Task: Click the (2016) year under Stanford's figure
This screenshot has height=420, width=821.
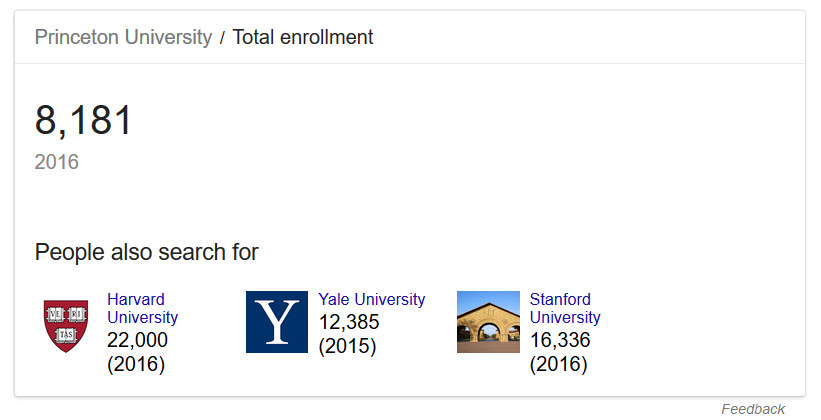Action: pos(558,364)
